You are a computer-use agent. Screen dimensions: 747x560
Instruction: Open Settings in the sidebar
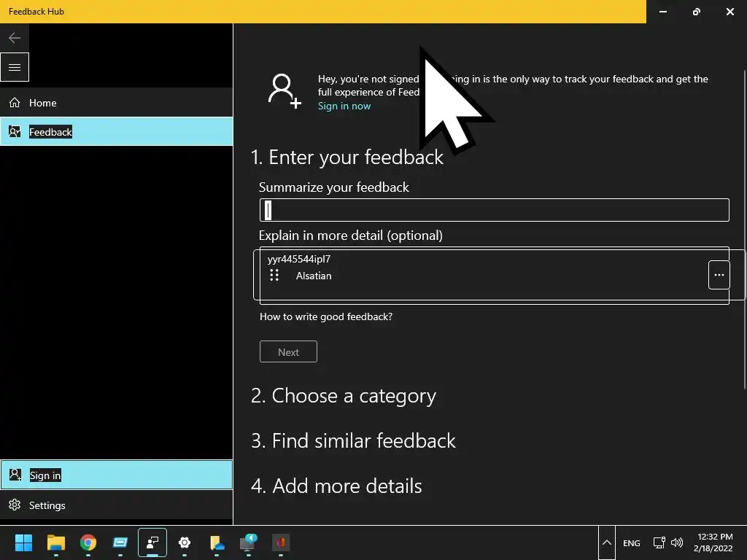click(x=116, y=505)
